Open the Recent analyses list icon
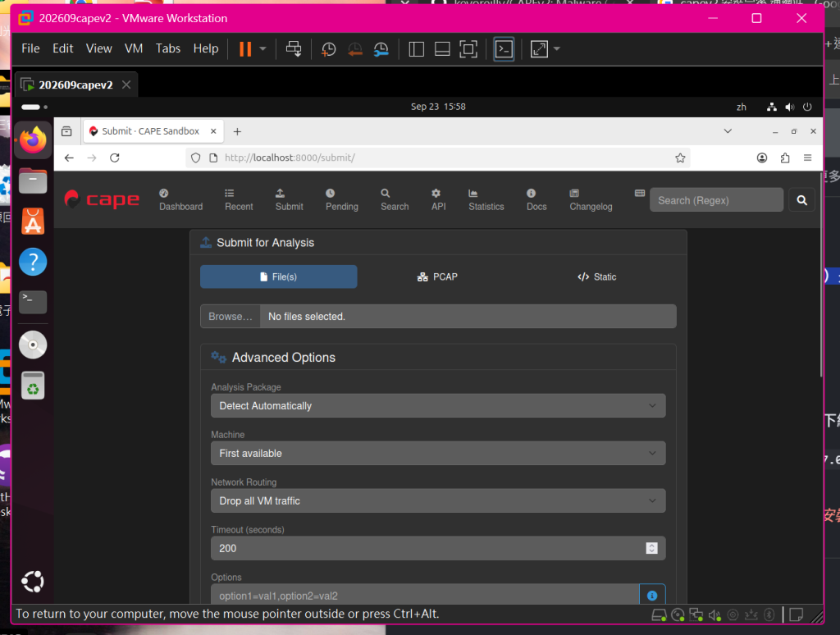Image resolution: width=840 pixels, height=635 pixels. pyautogui.click(x=230, y=193)
